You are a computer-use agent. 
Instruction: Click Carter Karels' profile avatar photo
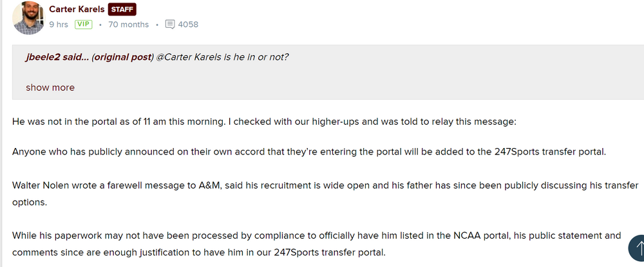point(26,17)
